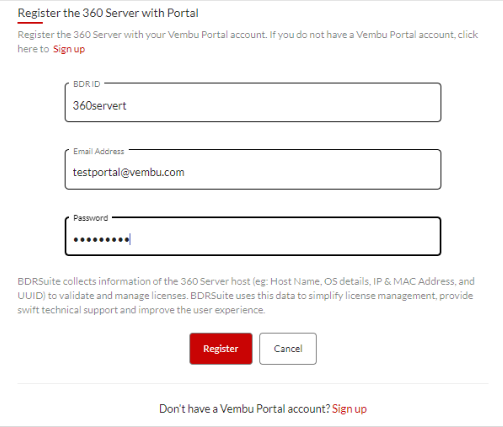Click the '360servert' text in BDR ID

pyautogui.click(x=99, y=106)
